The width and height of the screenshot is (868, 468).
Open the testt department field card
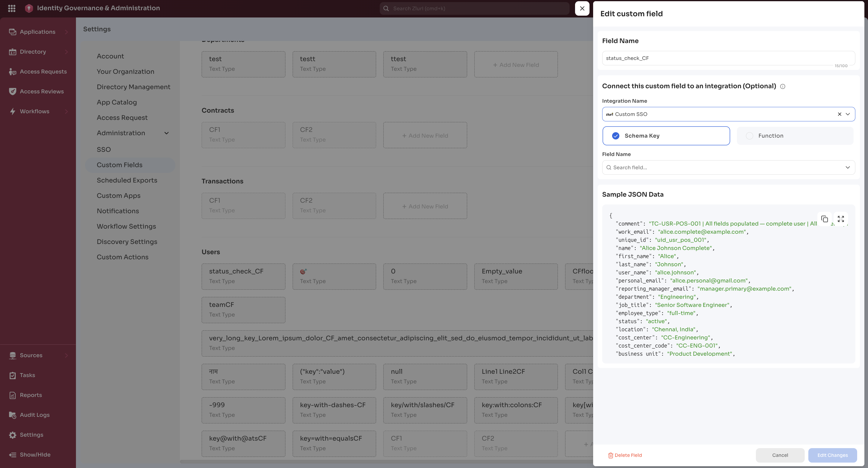coord(334,64)
